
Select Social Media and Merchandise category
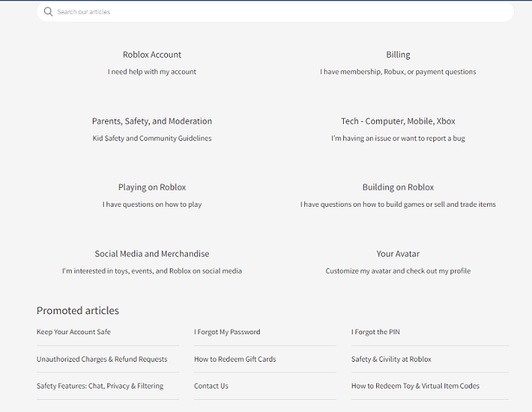click(152, 254)
